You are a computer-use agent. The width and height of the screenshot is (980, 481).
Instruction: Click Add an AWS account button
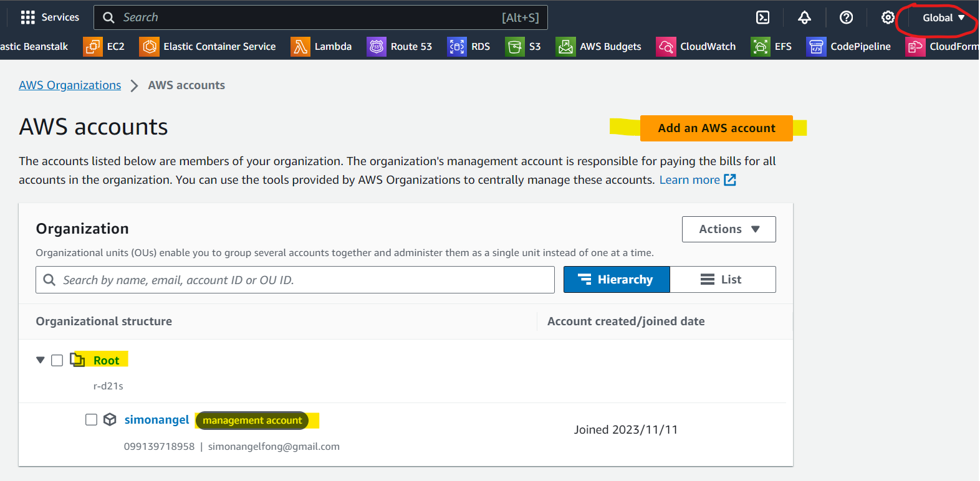click(x=716, y=128)
